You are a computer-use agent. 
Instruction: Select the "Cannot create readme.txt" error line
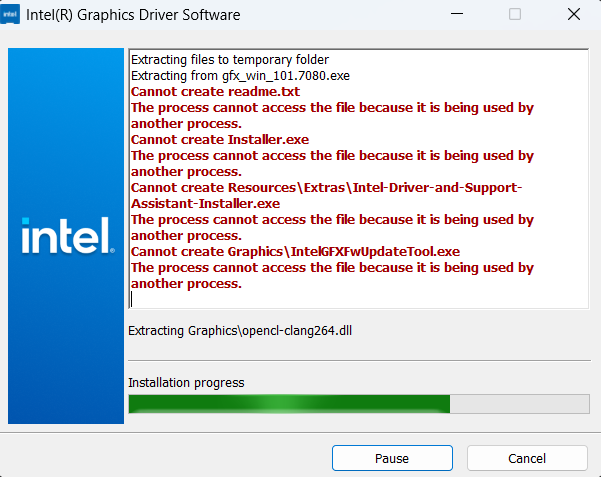(x=215, y=92)
